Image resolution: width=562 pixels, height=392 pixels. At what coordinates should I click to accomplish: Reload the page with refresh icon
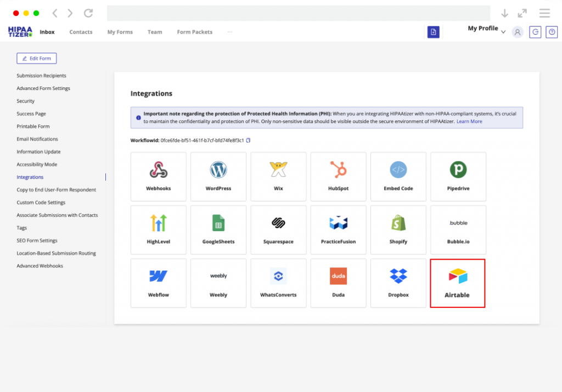tap(88, 13)
